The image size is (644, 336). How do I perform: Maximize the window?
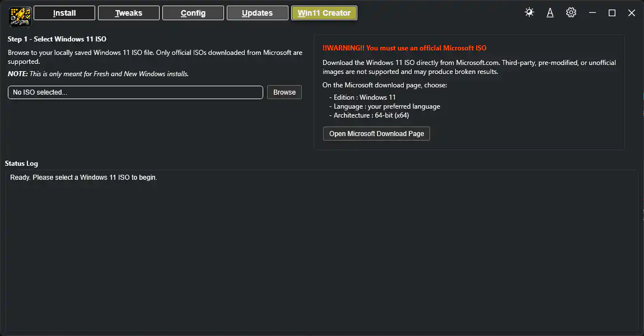[x=612, y=13]
